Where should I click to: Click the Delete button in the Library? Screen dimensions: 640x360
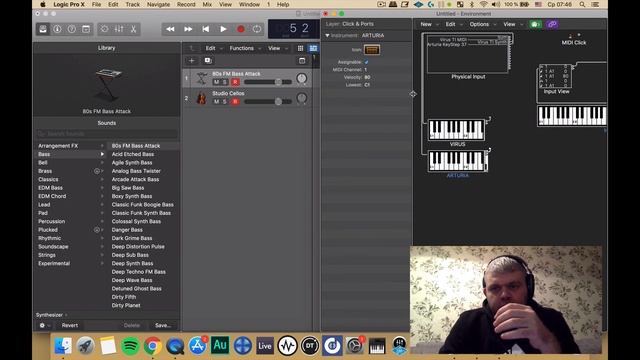tap(131, 325)
